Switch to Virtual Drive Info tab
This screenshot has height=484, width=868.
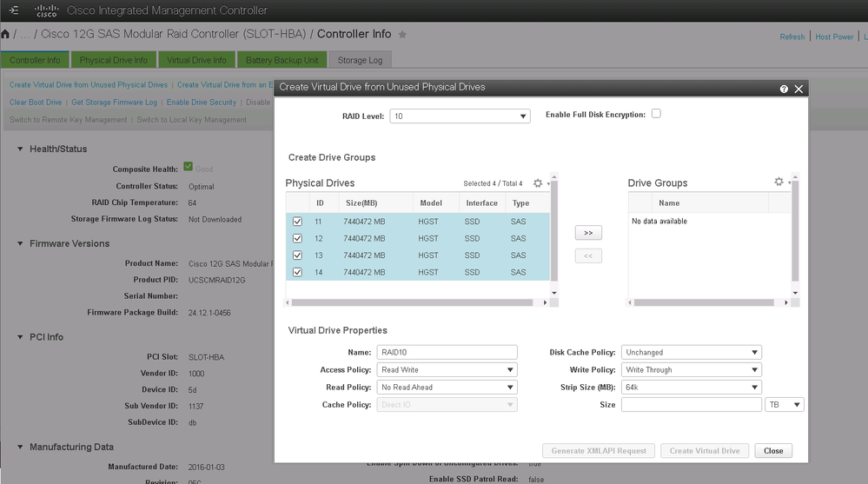coord(196,60)
